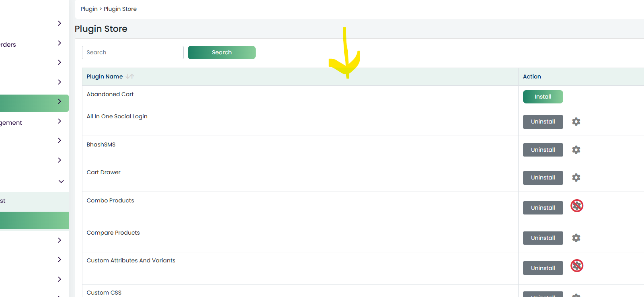
Task: Open the Compare Products row name
Action: click(113, 233)
